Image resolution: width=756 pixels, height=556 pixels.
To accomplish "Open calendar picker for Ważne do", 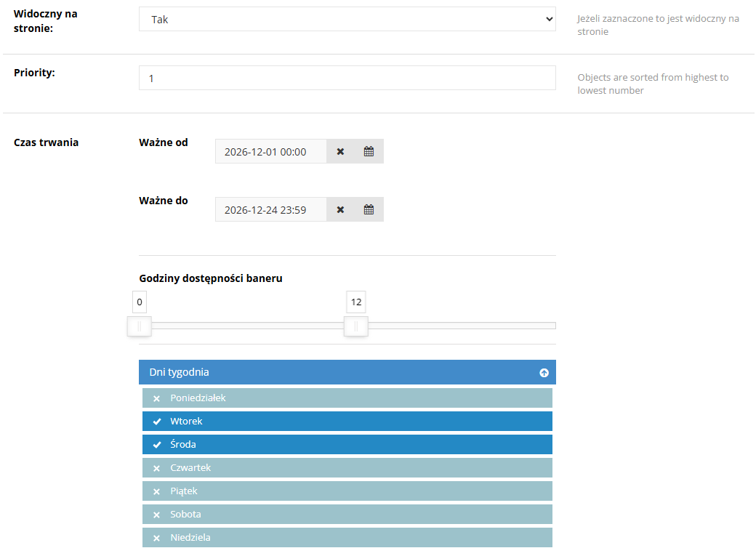I will coord(369,210).
